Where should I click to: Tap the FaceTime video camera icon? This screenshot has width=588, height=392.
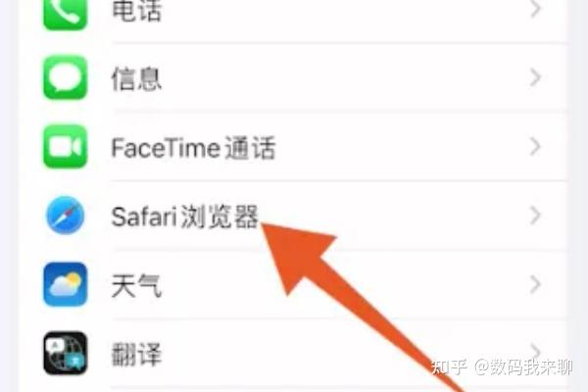[66, 146]
